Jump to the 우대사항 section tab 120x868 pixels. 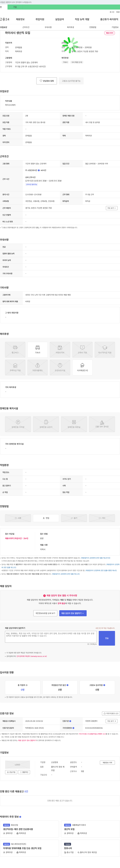coord(48,27)
